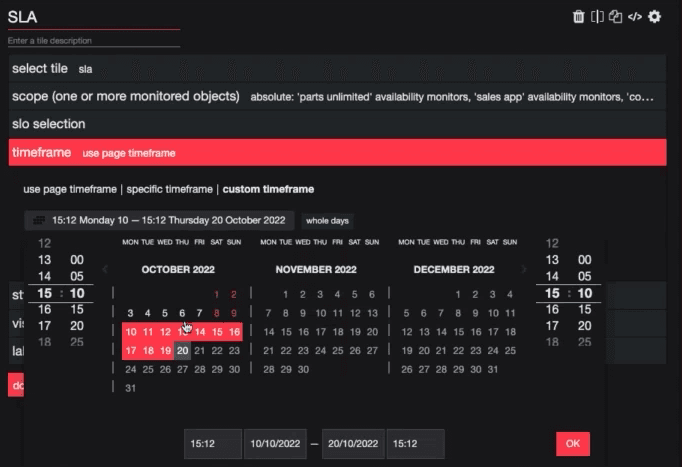Viewport: 682px width, 467px height.
Task: Toggle the 'whole days' option
Action: (x=327, y=221)
